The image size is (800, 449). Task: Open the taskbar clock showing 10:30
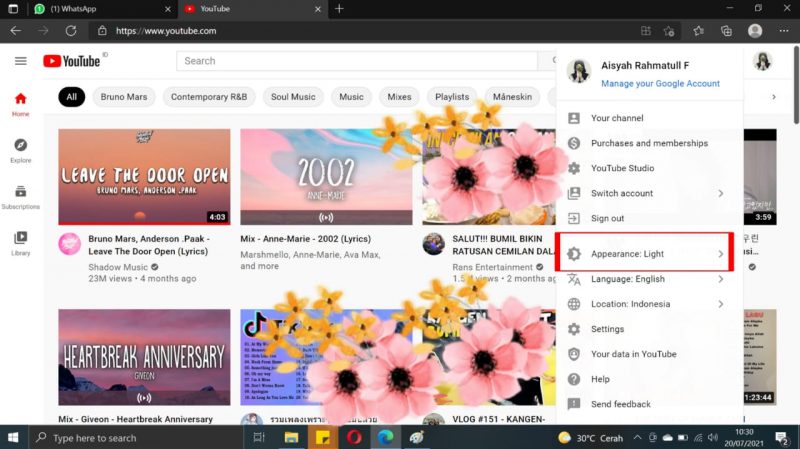(x=744, y=437)
